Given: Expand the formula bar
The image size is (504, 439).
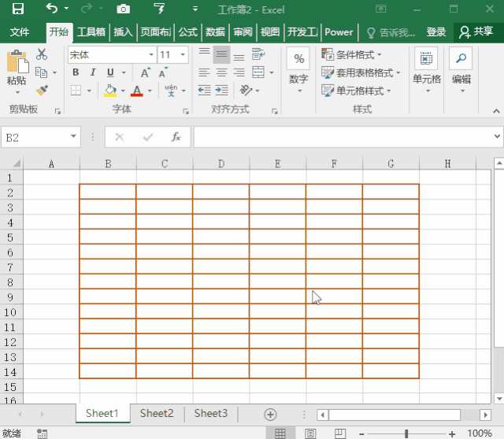Looking at the screenshot, I should pyautogui.click(x=497, y=136).
